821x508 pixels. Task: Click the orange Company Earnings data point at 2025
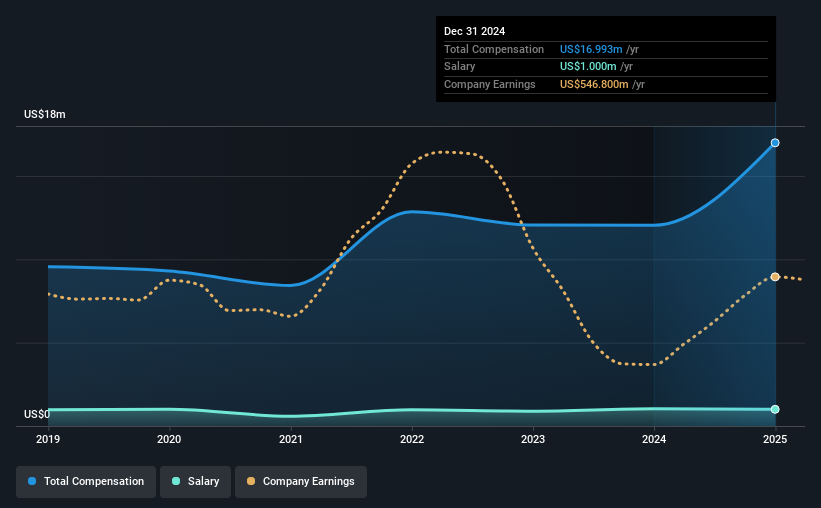(x=775, y=277)
